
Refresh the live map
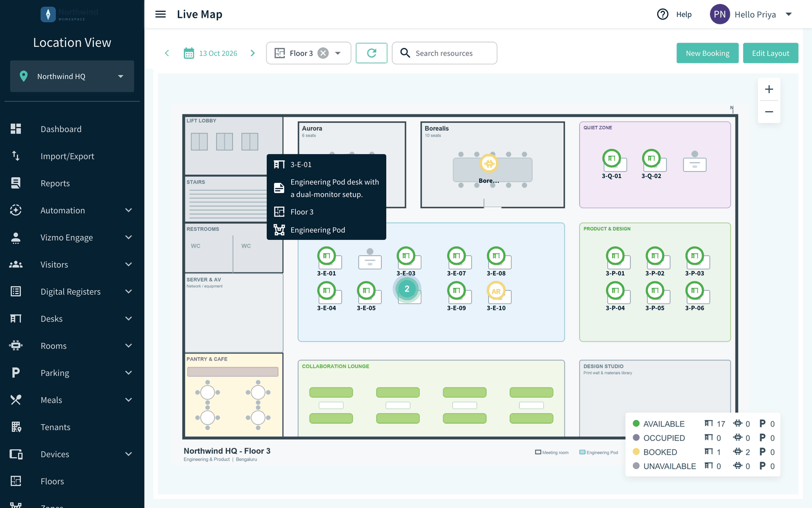click(371, 53)
